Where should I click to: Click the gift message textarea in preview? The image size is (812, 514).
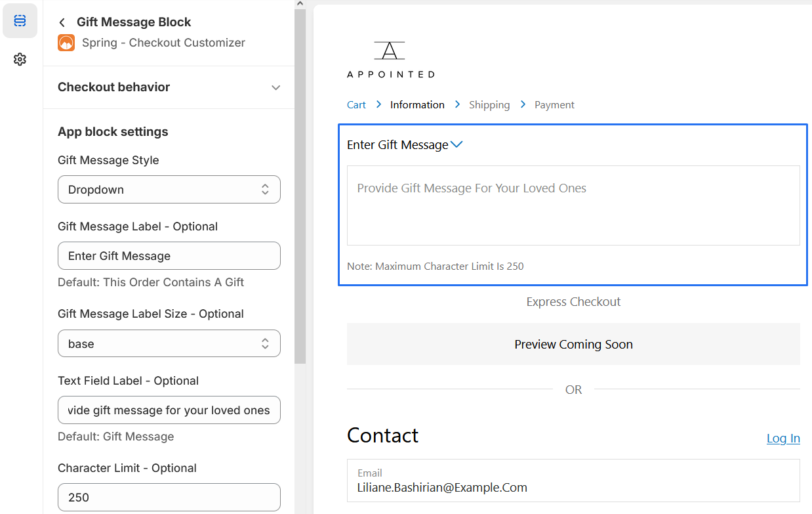(x=573, y=205)
